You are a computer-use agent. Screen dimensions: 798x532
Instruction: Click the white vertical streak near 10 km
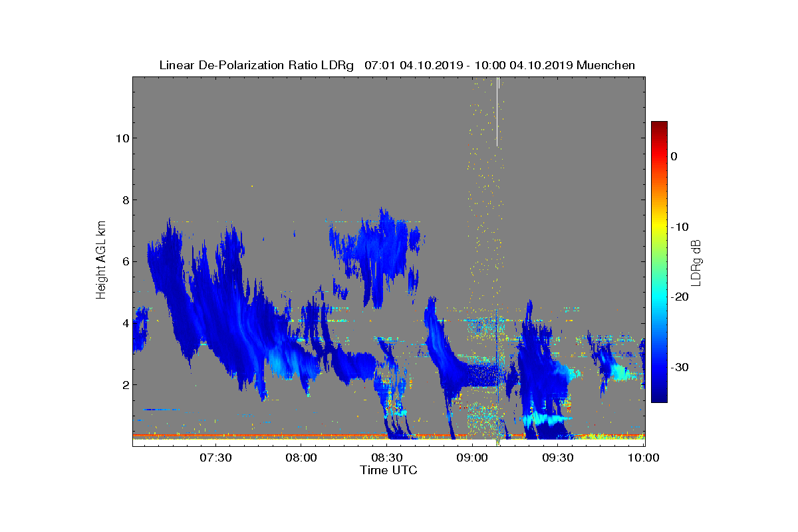(497, 112)
